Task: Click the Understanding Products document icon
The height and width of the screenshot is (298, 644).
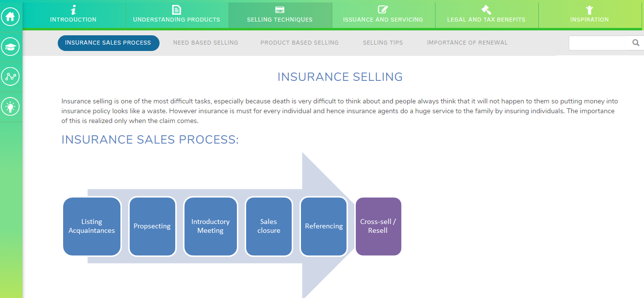Action: [177, 10]
